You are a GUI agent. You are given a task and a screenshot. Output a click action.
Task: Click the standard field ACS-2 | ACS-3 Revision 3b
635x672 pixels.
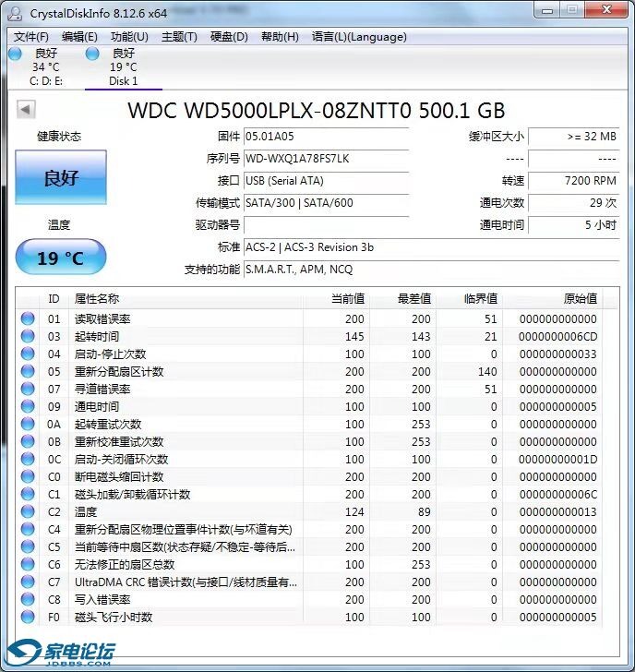tap(431, 247)
